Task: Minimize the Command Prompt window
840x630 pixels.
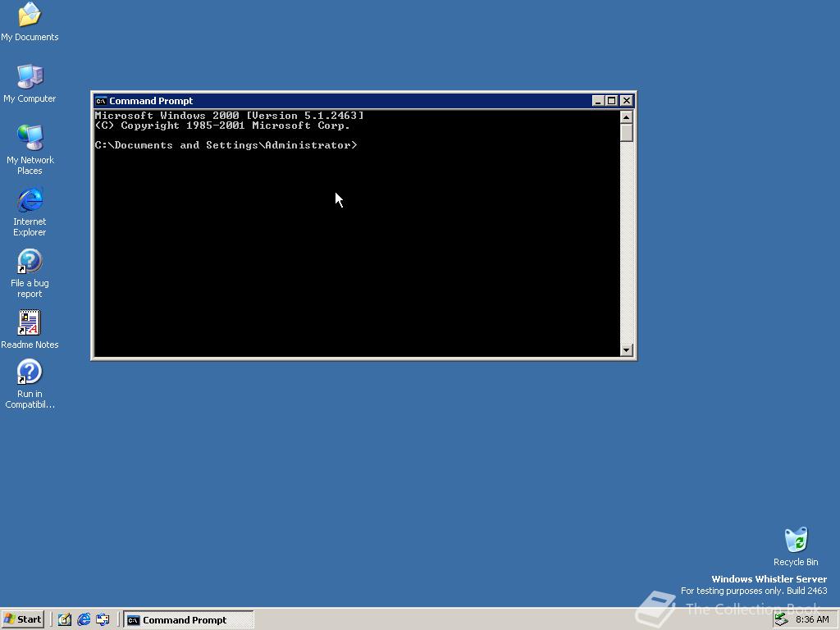Action: [x=598, y=101]
